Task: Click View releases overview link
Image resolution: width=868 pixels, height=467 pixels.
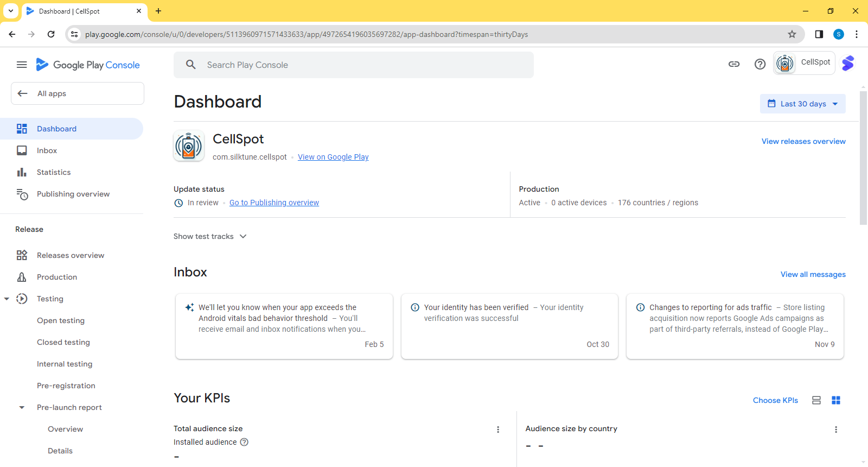Action: point(803,141)
